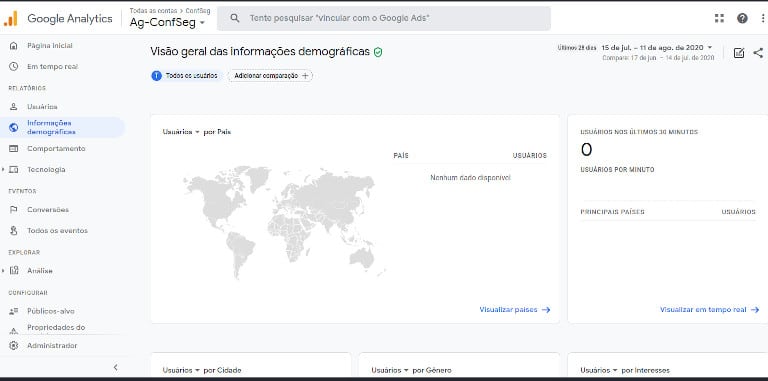Click the search magnifier icon
This screenshot has width=768, height=381.
click(x=235, y=18)
